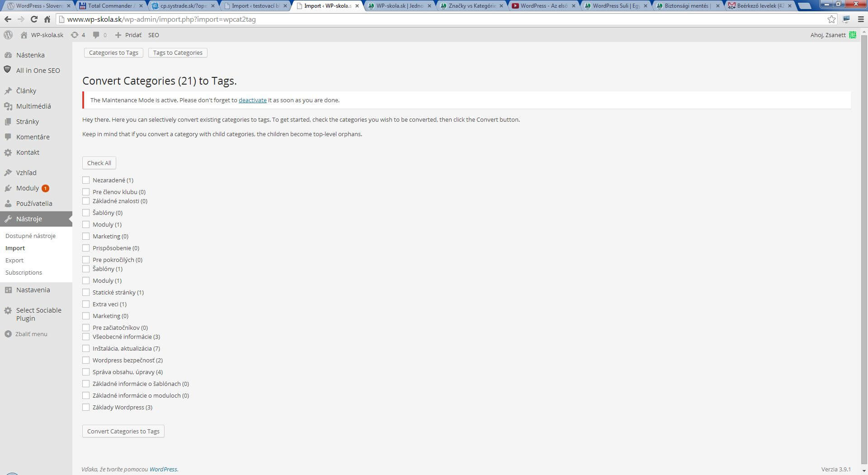The height and width of the screenshot is (475, 868).
Task: Collapse the menu via Zbaliť menu arrow
Action: 8,334
